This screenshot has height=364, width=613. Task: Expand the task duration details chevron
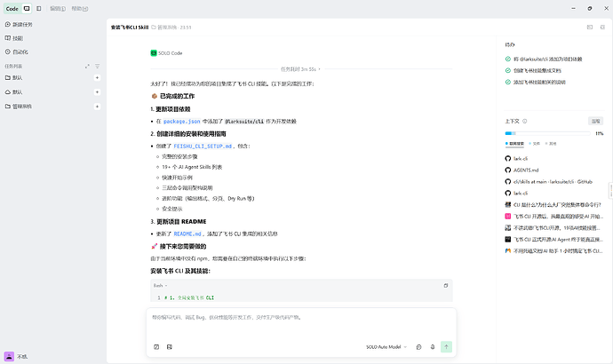coord(320,69)
